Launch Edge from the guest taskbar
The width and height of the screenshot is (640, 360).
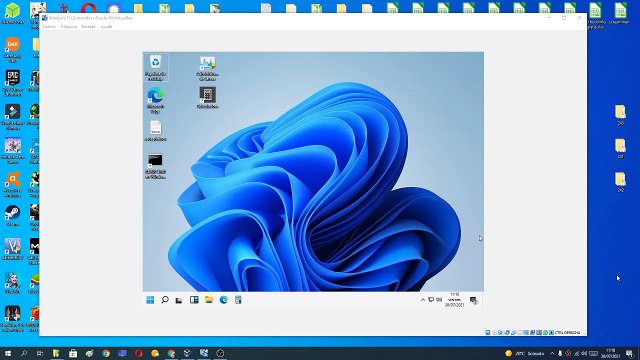(x=224, y=300)
